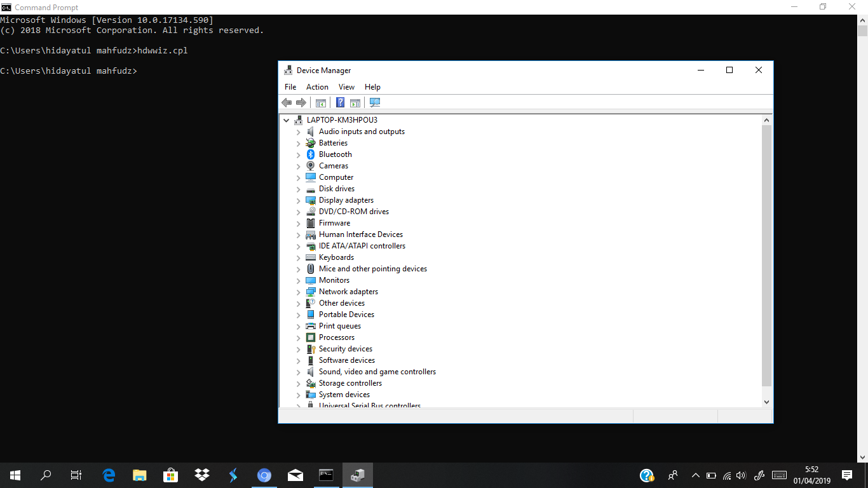Select the IDE ATA/ATAPI controllers entry
The image size is (868, 488).
pyautogui.click(x=362, y=246)
